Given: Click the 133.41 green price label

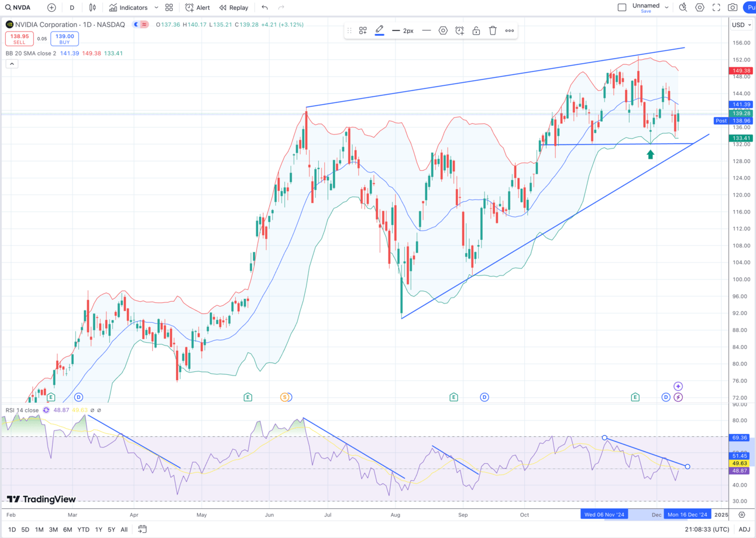Looking at the screenshot, I should pyautogui.click(x=740, y=138).
